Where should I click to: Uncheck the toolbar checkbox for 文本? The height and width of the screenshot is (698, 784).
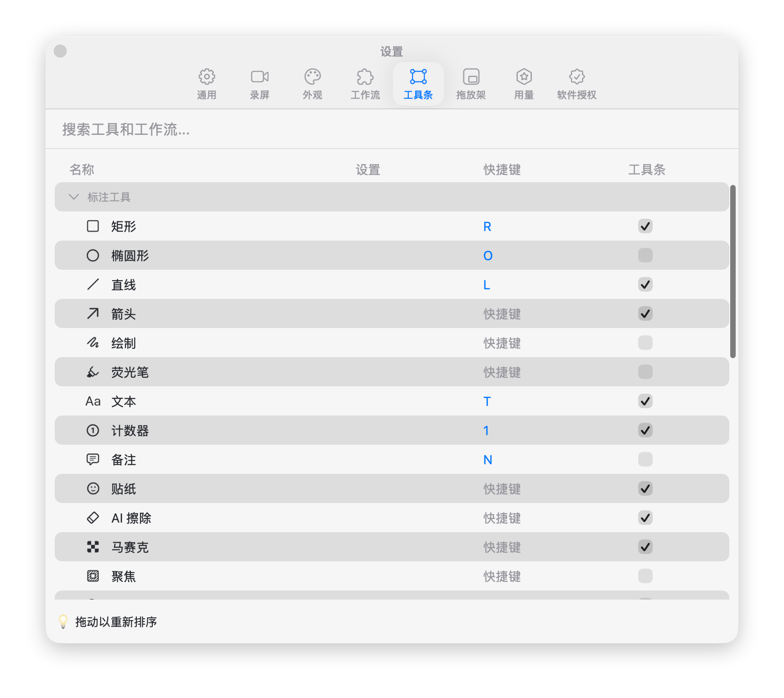click(645, 401)
